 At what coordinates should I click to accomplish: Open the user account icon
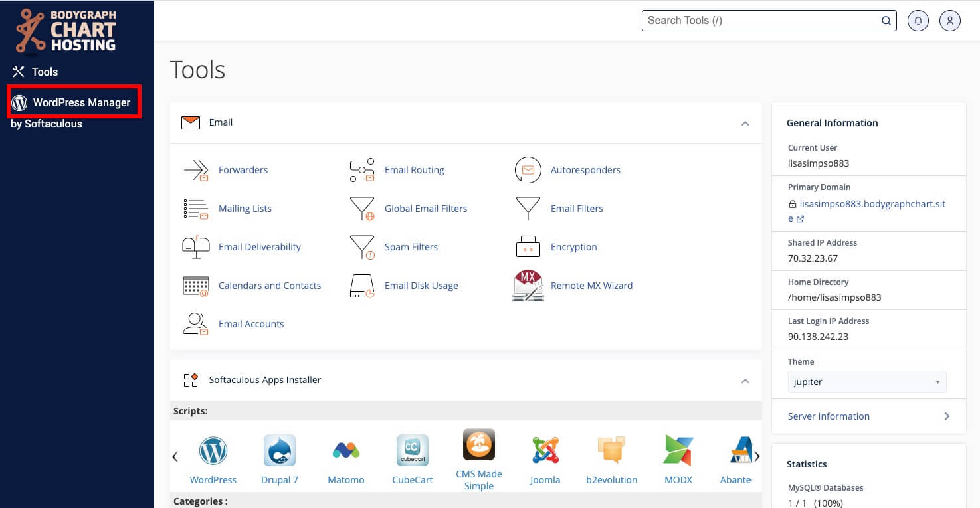[950, 21]
